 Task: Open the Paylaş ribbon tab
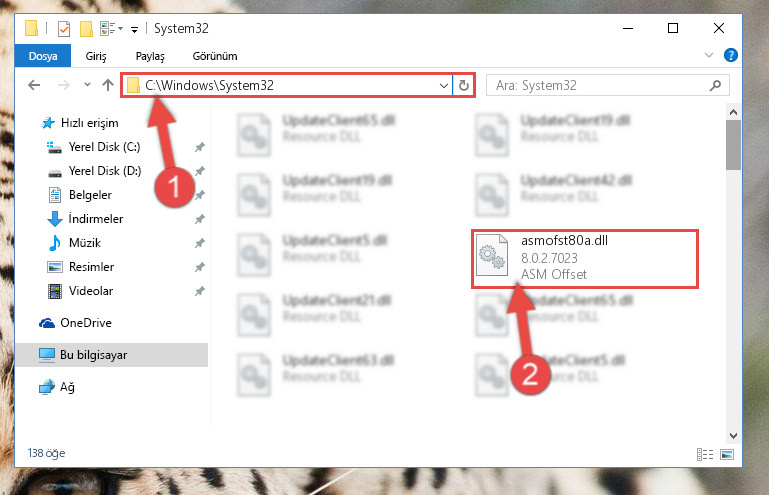click(150, 56)
